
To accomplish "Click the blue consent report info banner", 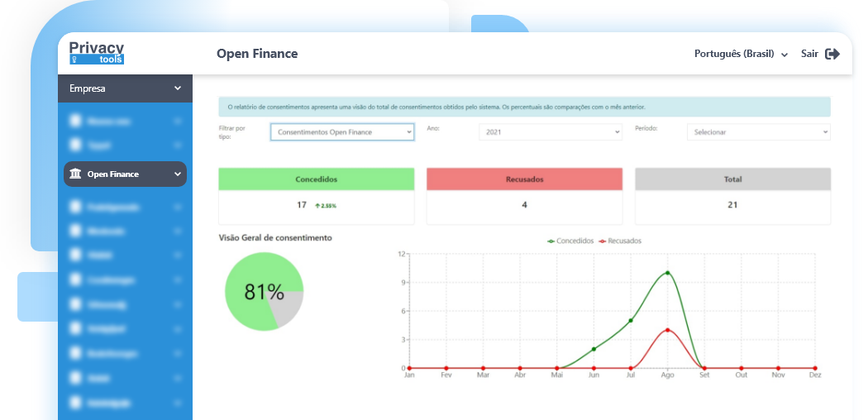I will point(524,107).
